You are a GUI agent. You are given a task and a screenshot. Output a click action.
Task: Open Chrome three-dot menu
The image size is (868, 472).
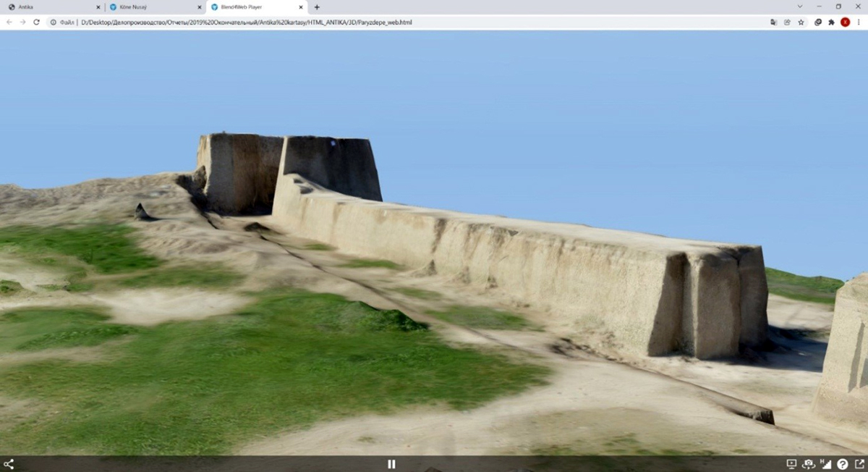pos(859,22)
